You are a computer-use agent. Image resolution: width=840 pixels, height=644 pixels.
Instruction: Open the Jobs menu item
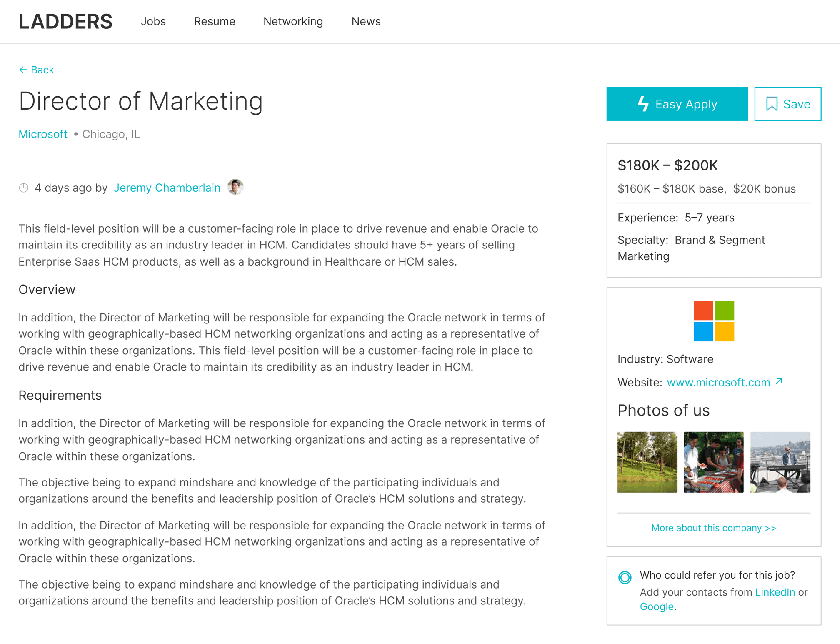[x=153, y=21]
